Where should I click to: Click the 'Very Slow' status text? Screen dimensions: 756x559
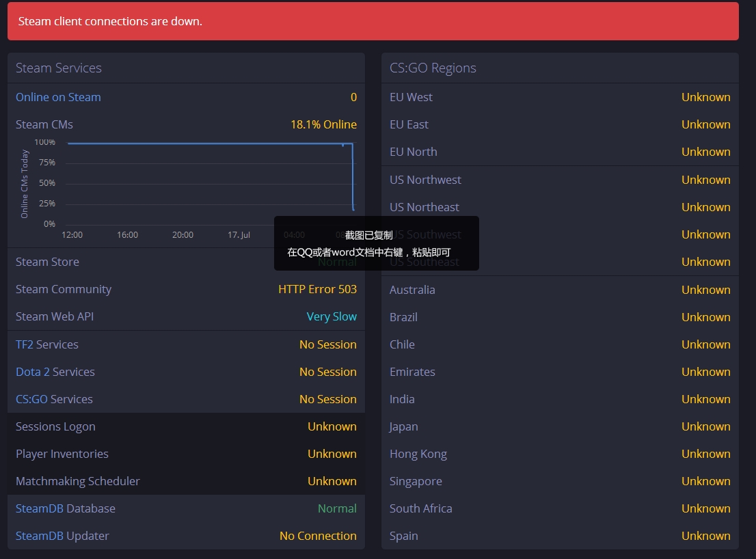click(332, 316)
